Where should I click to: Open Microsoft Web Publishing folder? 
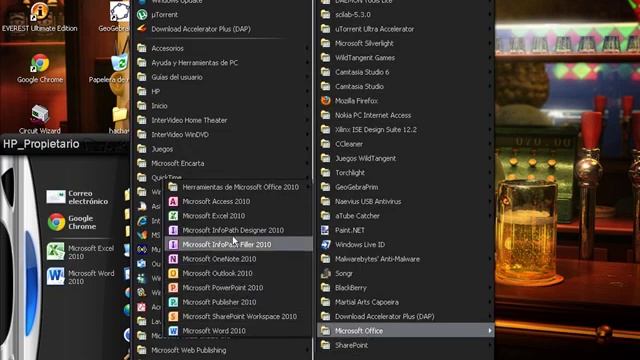[x=222, y=350]
